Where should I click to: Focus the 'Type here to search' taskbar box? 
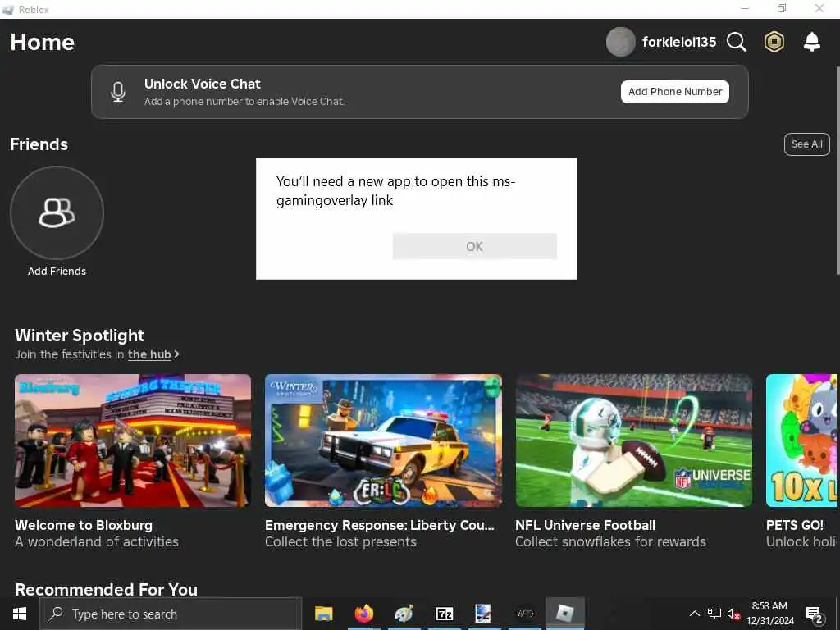(x=171, y=614)
